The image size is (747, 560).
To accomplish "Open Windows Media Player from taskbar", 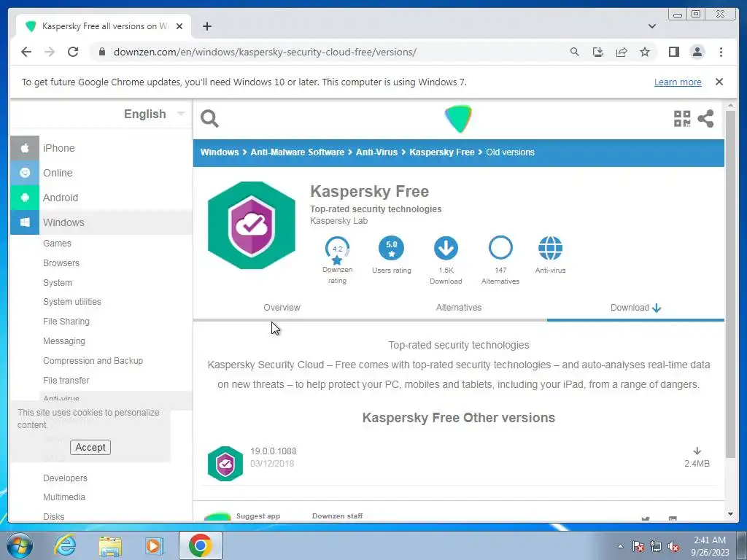I will coord(154,545).
